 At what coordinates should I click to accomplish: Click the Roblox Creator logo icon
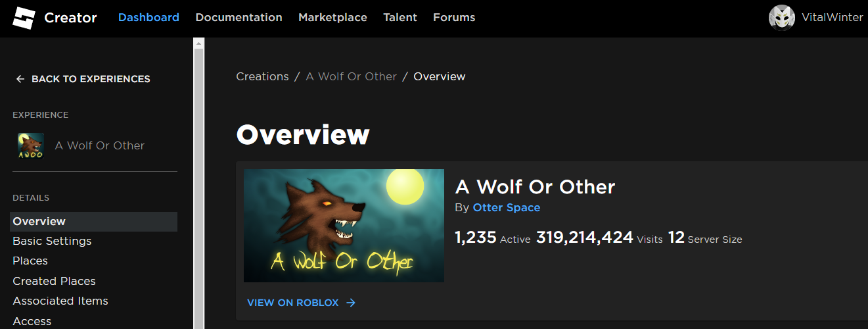point(24,18)
